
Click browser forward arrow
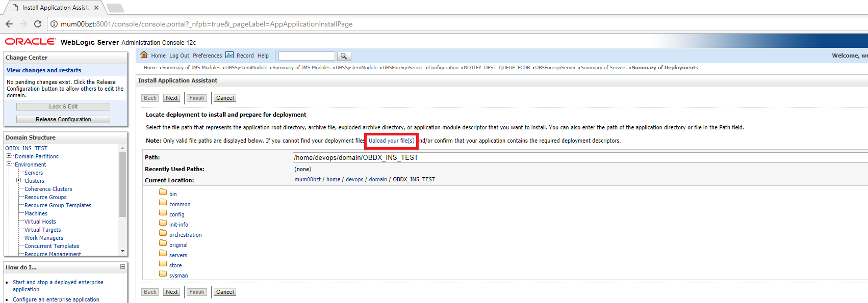(23, 24)
